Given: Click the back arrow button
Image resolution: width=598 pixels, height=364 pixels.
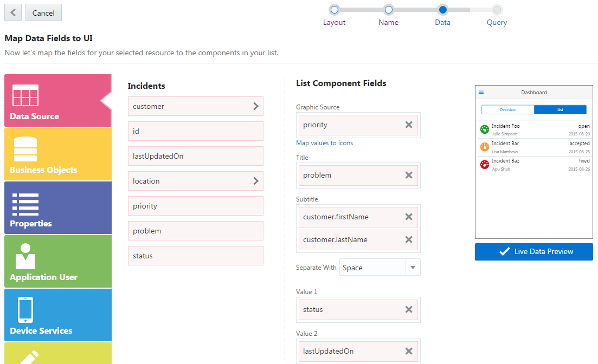Looking at the screenshot, I should pos(13,12).
